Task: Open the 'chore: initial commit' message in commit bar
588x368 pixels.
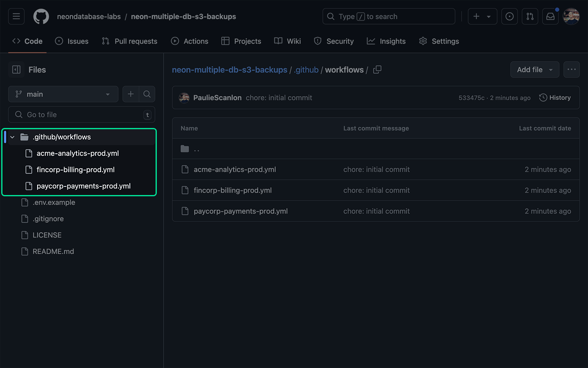Action: pyautogui.click(x=279, y=98)
